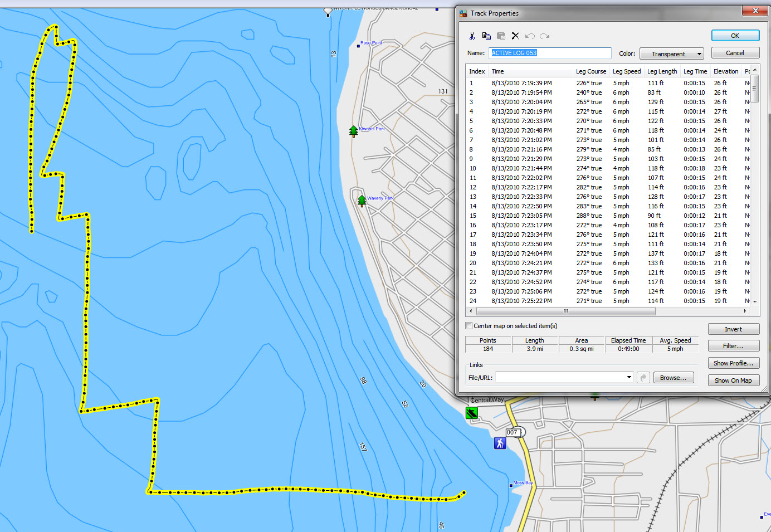
Task: Open the track Color dropdown
Action: (x=671, y=53)
